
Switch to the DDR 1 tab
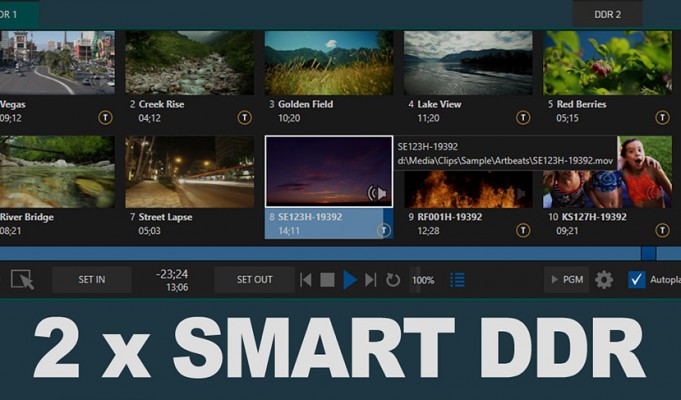pyautogui.click(x=18, y=14)
